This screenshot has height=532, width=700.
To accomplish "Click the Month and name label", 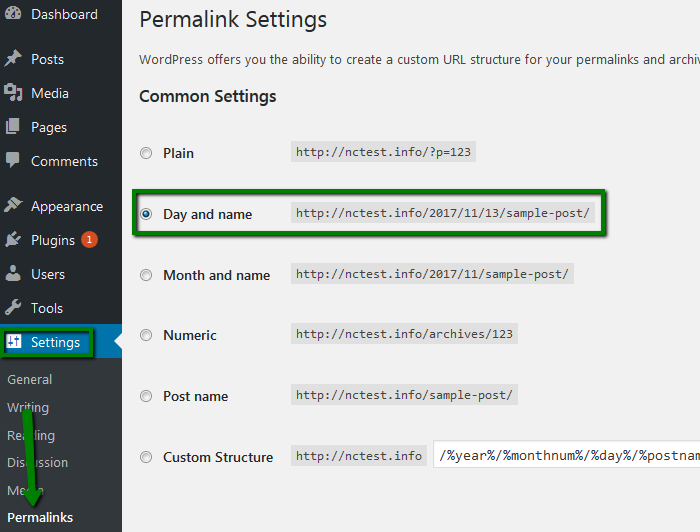I will [x=217, y=275].
